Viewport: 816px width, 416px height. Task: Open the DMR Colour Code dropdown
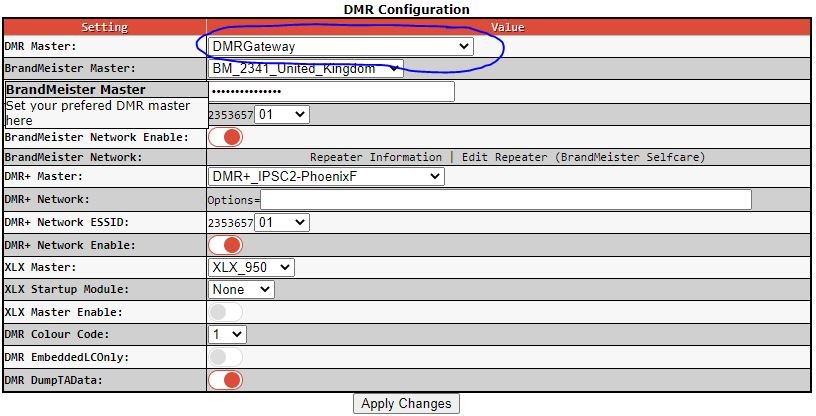(227, 334)
